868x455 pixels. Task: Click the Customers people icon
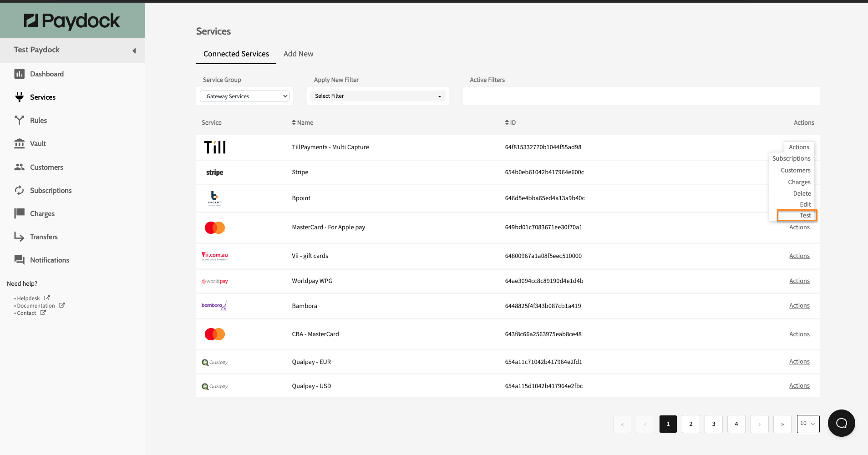pyautogui.click(x=19, y=167)
